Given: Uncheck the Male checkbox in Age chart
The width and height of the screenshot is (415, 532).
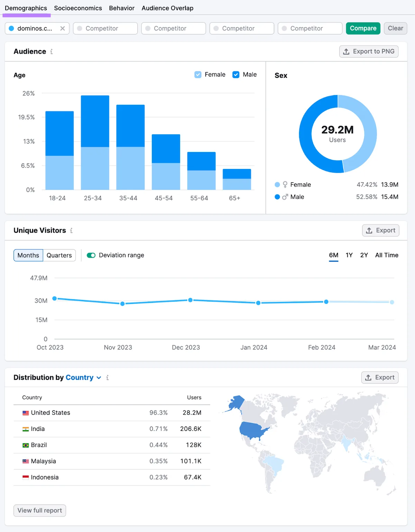Looking at the screenshot, I should pos(236,75).
